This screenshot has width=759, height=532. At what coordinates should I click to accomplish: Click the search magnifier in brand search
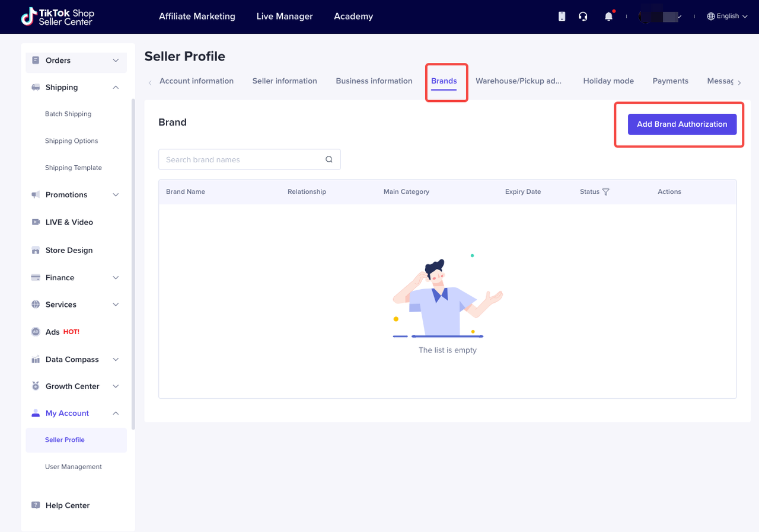329,159
